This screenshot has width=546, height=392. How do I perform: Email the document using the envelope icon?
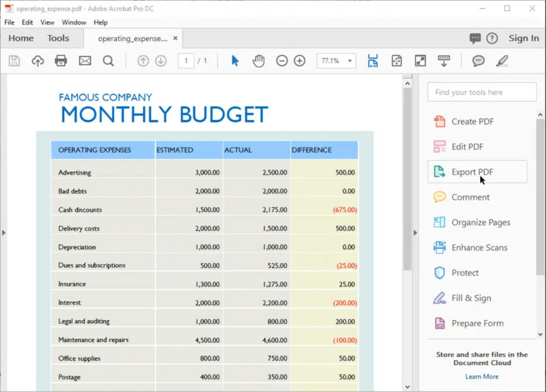point(85,61)
